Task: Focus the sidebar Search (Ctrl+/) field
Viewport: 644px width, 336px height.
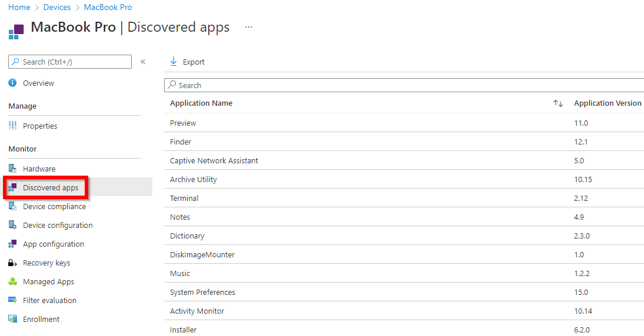Action: tap(70, 62)
